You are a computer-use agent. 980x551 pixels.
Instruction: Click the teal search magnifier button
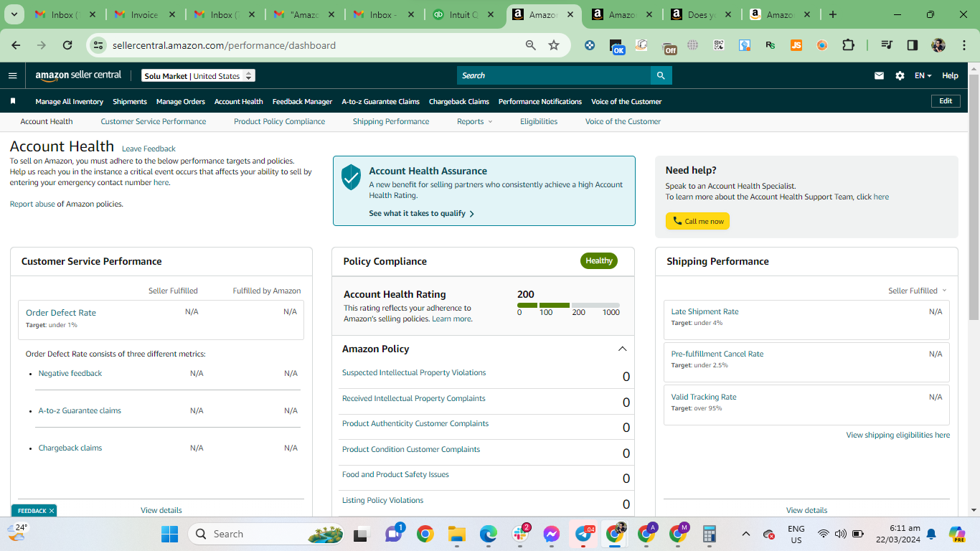click(x=661, y=75)
